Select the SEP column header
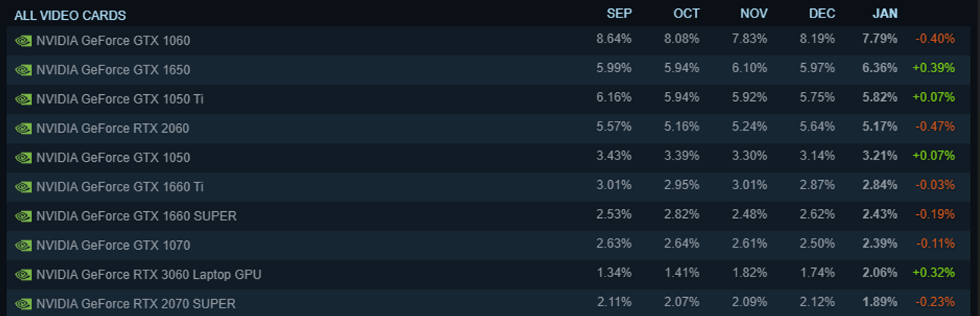980x316 pixels. [619, 14]
